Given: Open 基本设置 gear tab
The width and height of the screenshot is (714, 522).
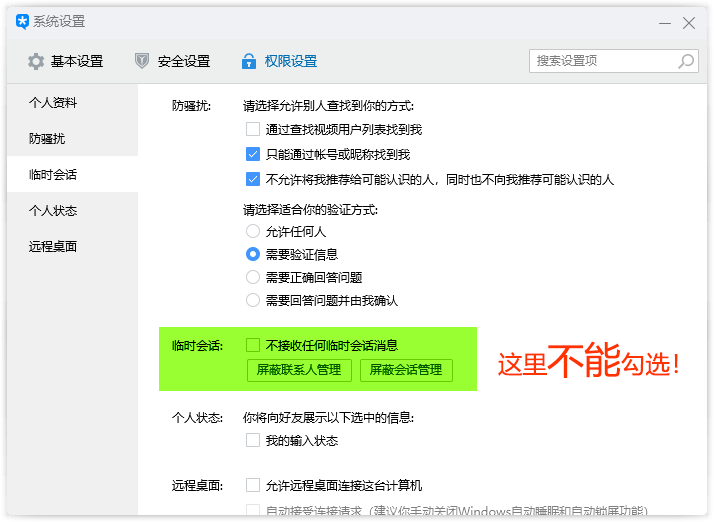Looking at the screenshot, I should point(65,61).
